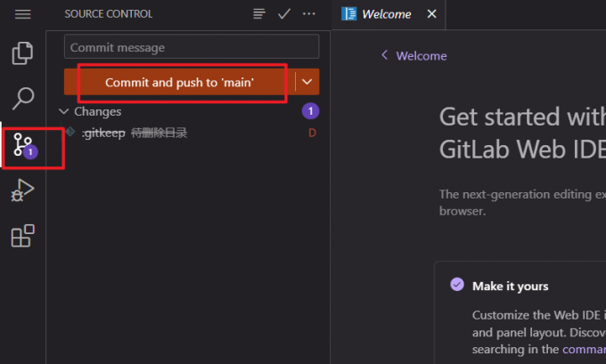Close the Welcome tab
The width and height of the screenshot is (606, 364).
pyautogui.click(x=432, y=14)
